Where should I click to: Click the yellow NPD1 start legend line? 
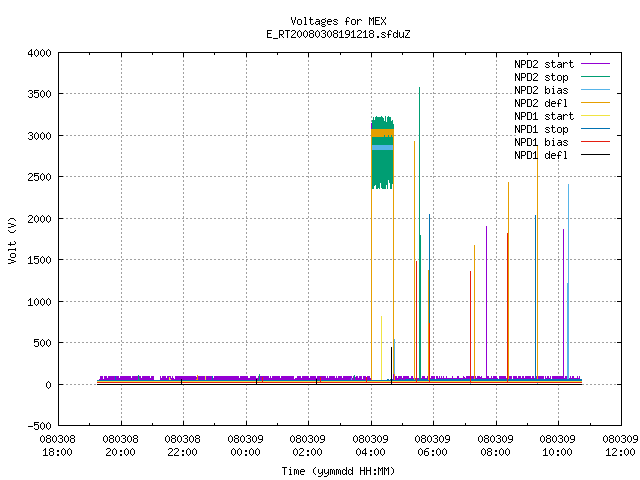[595, 116]
